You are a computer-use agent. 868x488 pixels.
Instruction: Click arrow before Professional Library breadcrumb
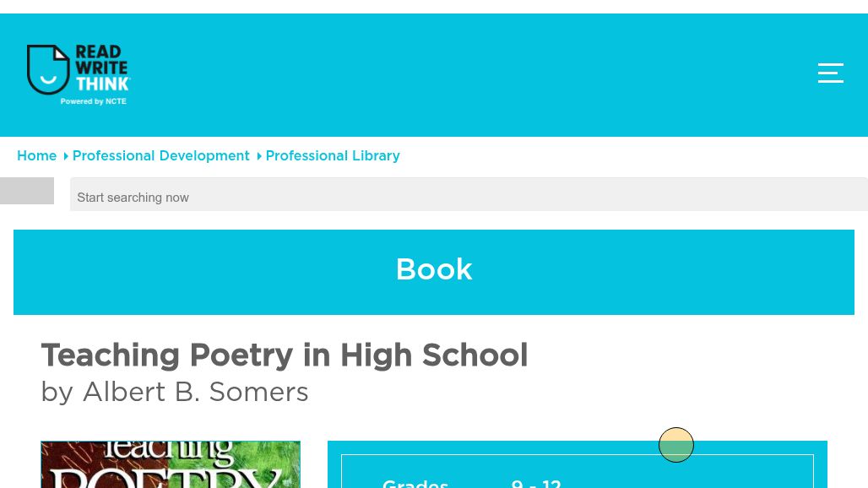(258, 156)
